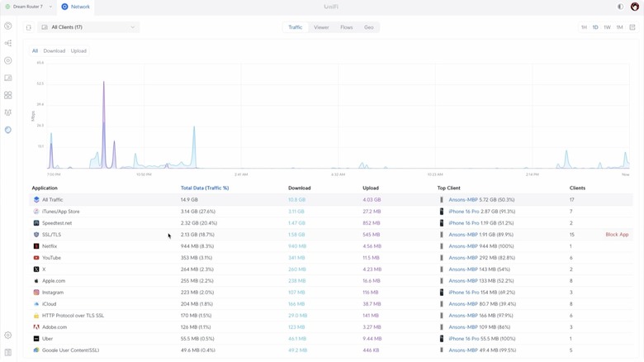Click the Netflix app icon
Viewport: 644px width, 362px height.
[x=36, y=246]
